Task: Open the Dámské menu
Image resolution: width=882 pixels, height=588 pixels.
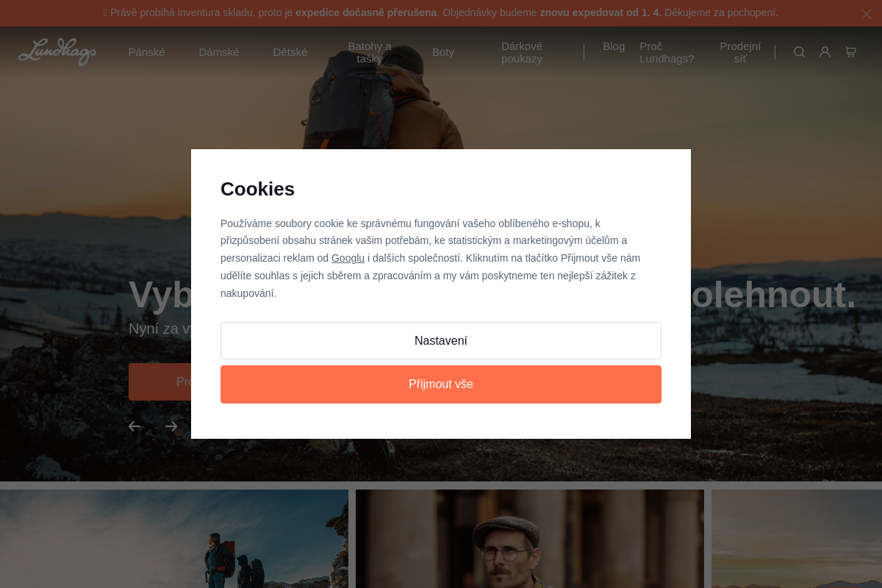Action: 219,52
